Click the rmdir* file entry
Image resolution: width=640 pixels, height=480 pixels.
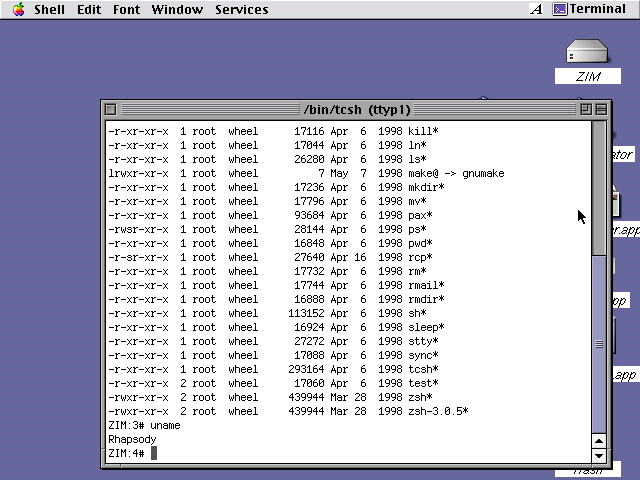tap(426, 299)
